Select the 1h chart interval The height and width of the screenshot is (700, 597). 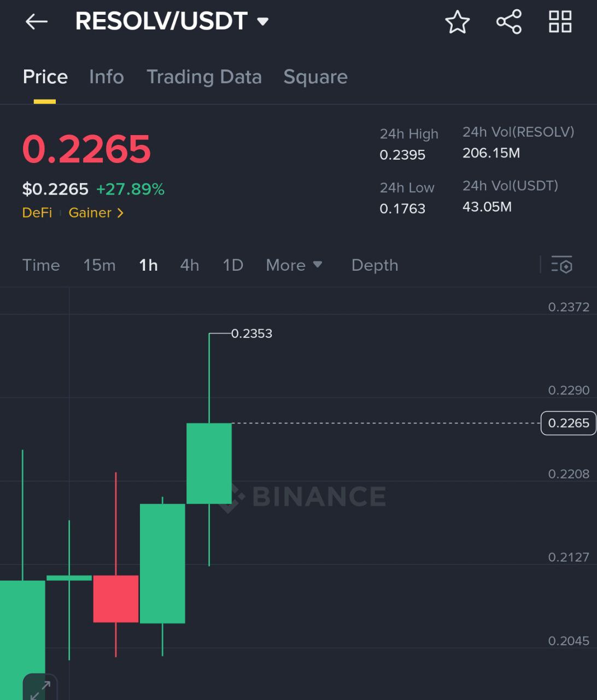pyautogui.click(x=148, y=265)
